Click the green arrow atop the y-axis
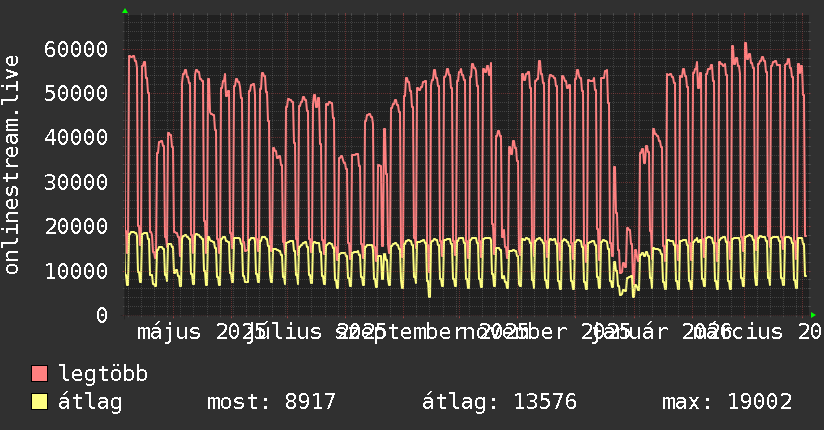Screen dimensions: 824x430 tap(124, 11)
